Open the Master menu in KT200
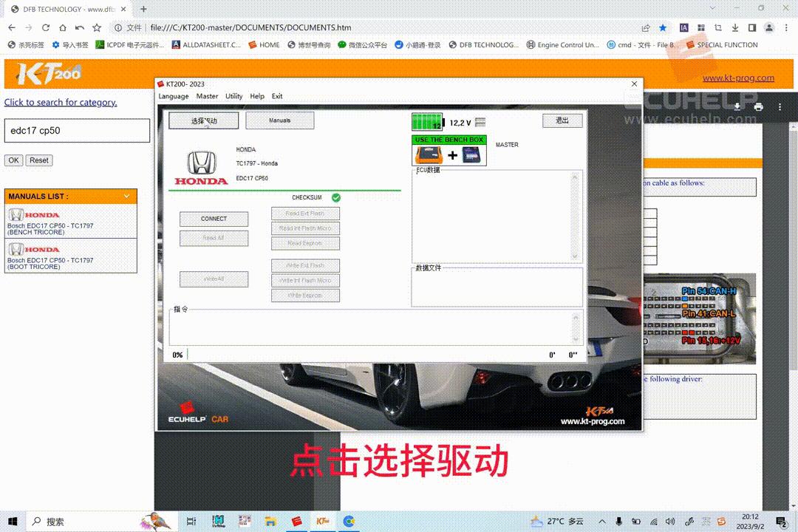 [207, 96]
